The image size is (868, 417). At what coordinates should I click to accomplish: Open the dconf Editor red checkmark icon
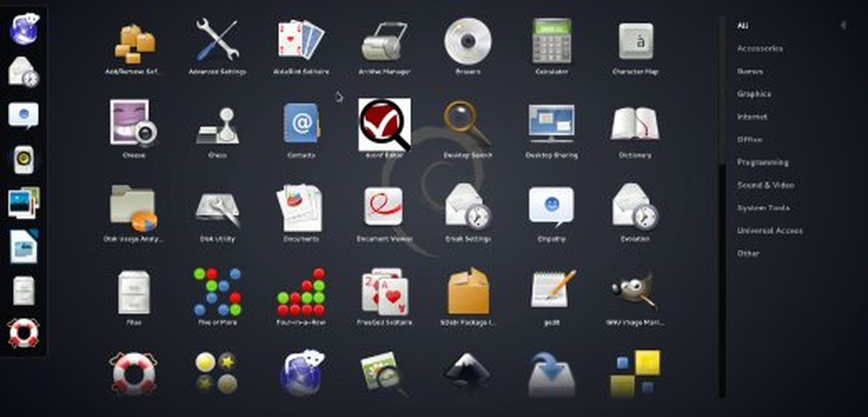[x=385, y=125]
